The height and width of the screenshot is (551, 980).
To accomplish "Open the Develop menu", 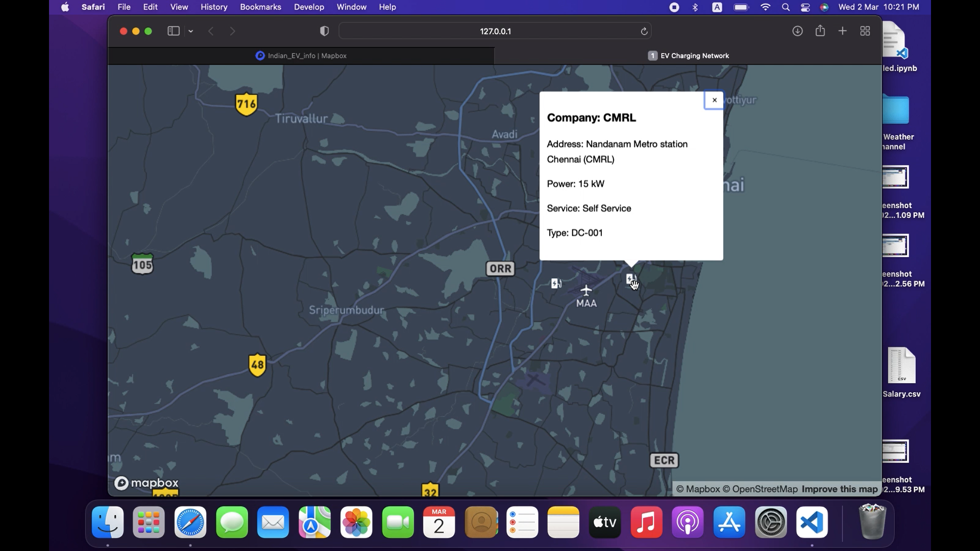I will click(309, 7).
